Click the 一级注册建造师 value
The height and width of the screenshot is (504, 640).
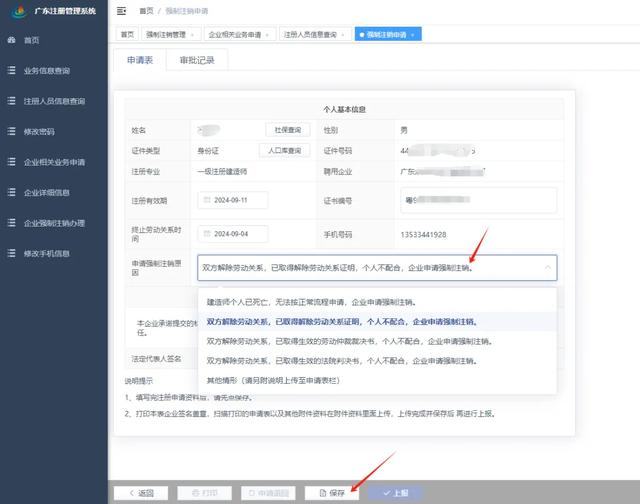pos(222,171)
